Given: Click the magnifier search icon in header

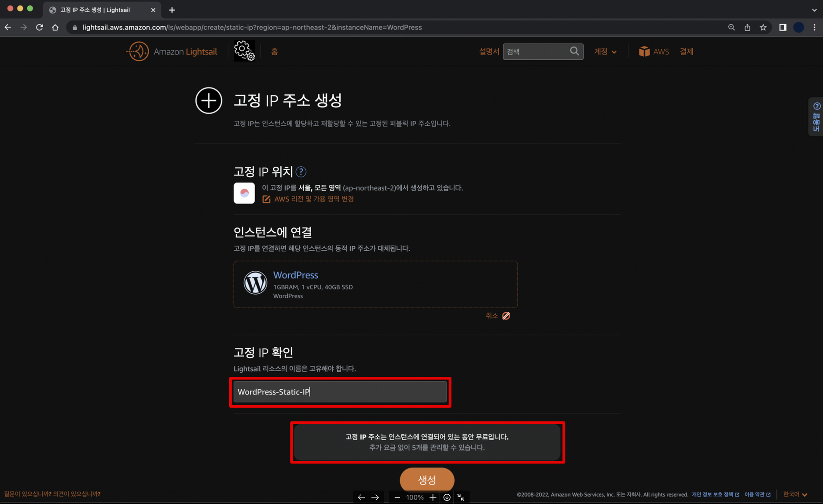Looking at the screenshot, I should point(574,51).
